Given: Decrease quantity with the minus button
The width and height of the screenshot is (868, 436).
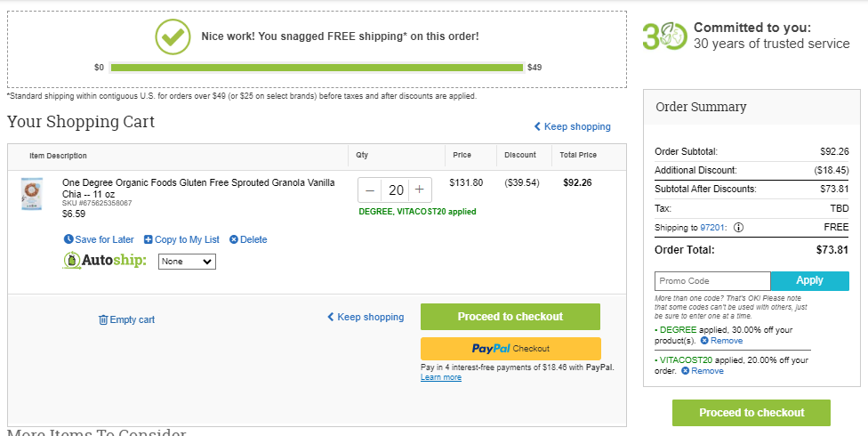Looking at the screenshot, I should point(370,190).
